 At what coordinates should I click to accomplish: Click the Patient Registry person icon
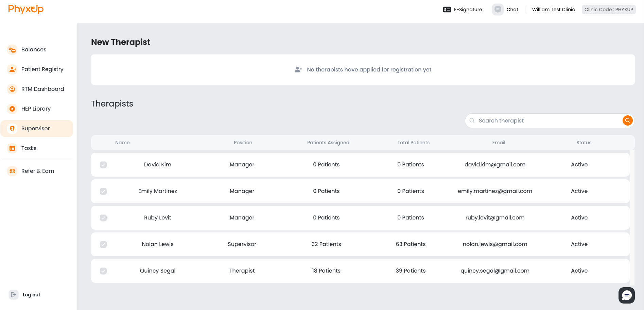(12, 69)
